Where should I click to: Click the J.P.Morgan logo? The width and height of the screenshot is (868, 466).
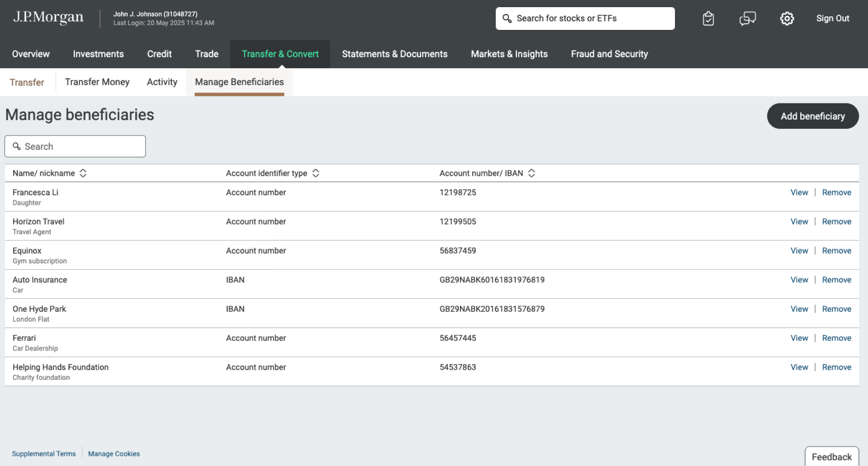48,17
